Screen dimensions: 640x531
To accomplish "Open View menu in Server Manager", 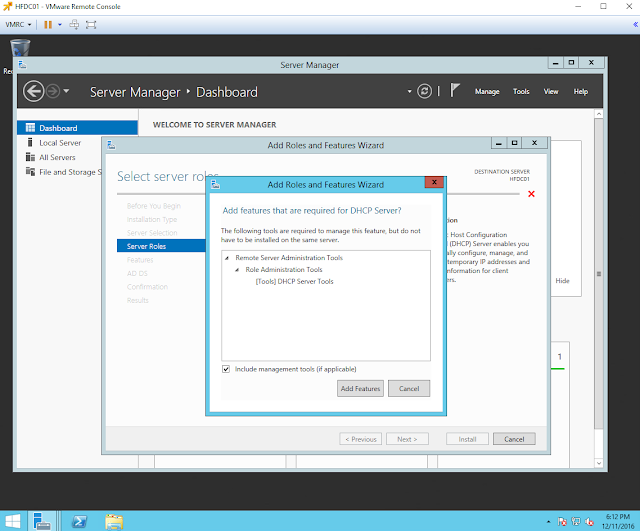I will coord(551,91).
